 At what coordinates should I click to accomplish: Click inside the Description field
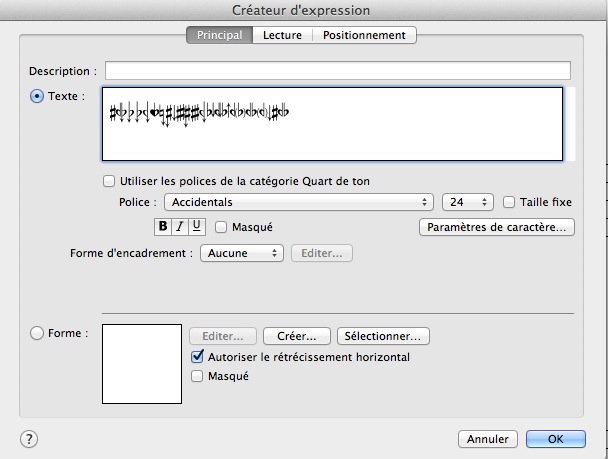point(337,71)
